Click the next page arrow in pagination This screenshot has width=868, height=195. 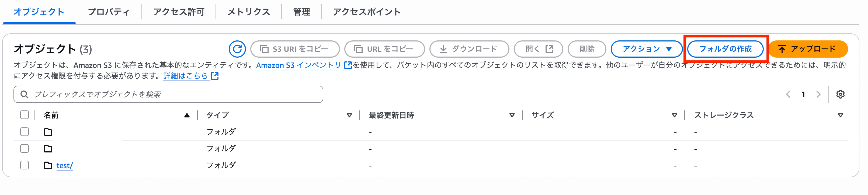pyautogui.click(x=818, y=94)
